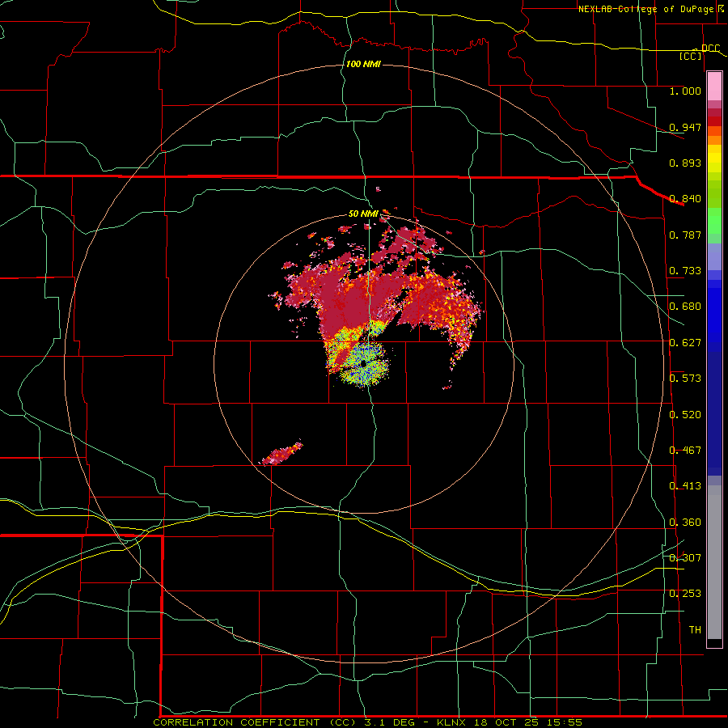Click the [CC] legend header label
Image resolution: width=728 pixels, height=728 pixels.
[x=691, y=56]
